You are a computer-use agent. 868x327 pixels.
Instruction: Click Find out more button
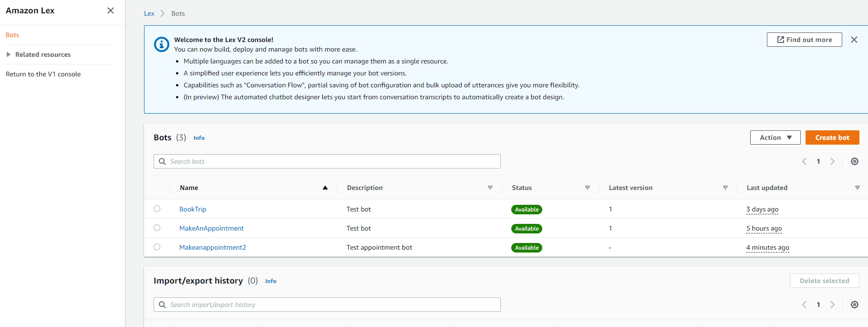[x=804, y=40]
